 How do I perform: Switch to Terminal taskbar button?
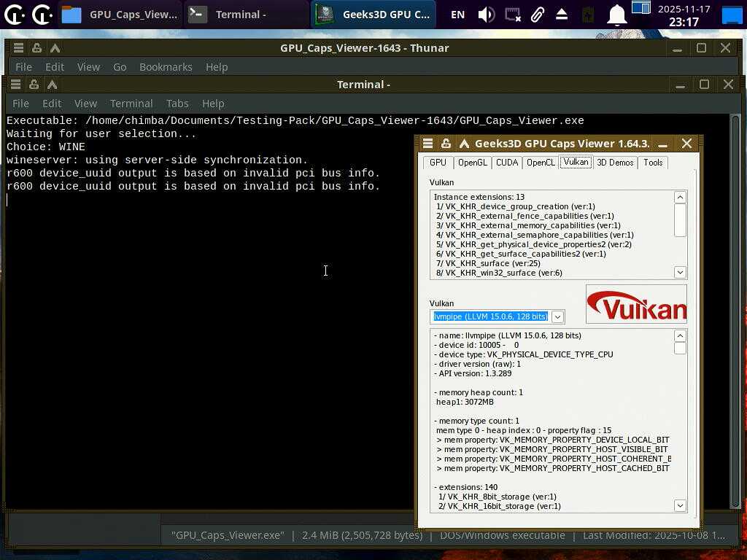[x=247, y=15]
